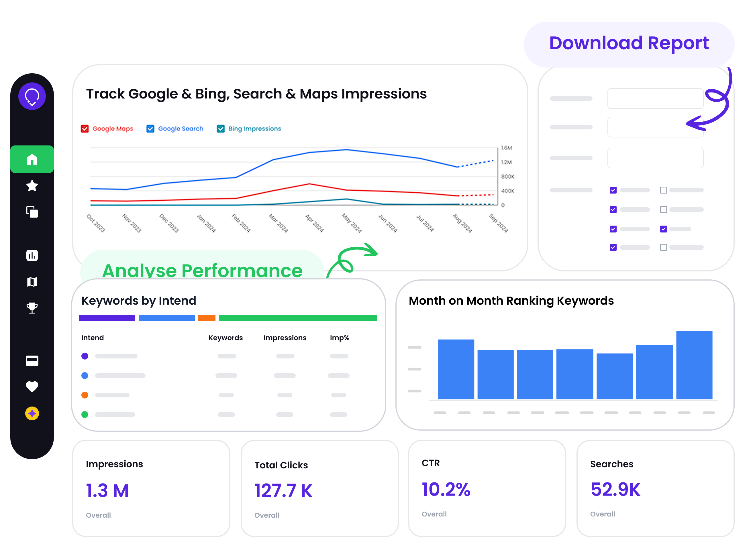
Task: Toggle the Bing Impressions checkbox
Action: pos(220,129)
